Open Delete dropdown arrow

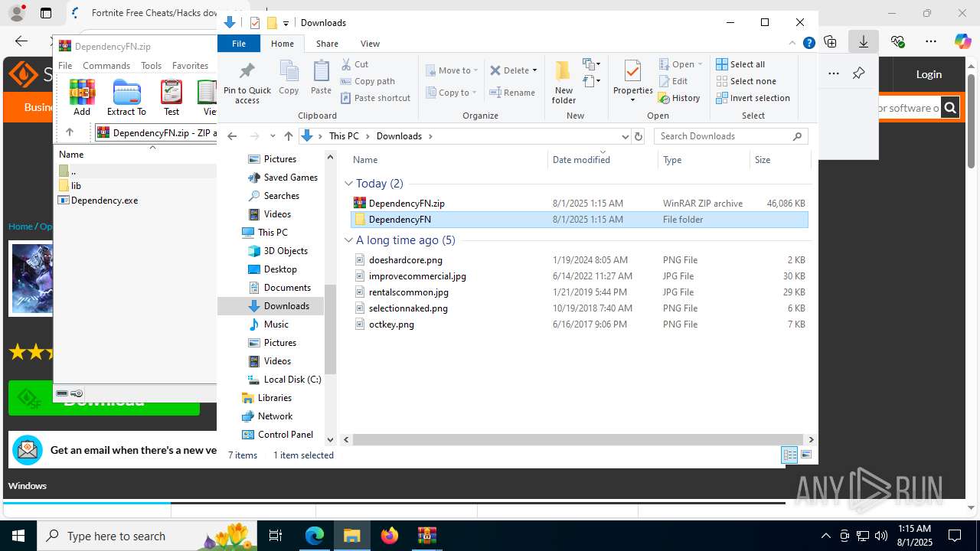click(x=534, y=70)
